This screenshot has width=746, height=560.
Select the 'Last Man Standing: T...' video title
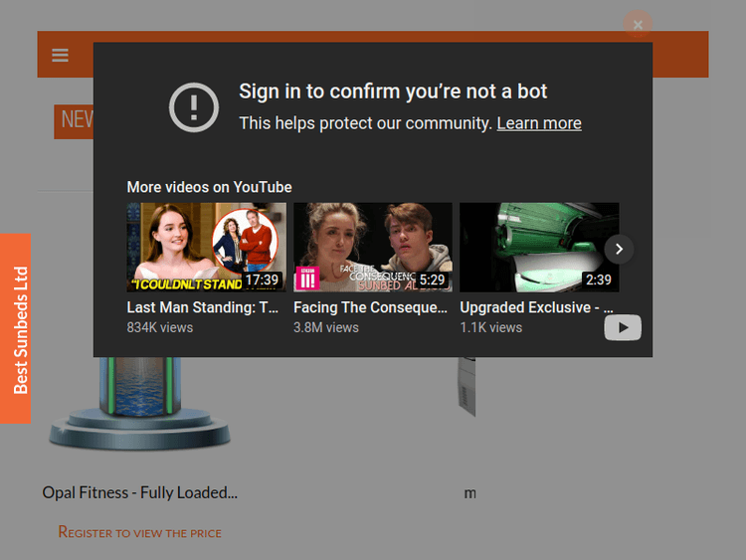(x=203, y=308)
